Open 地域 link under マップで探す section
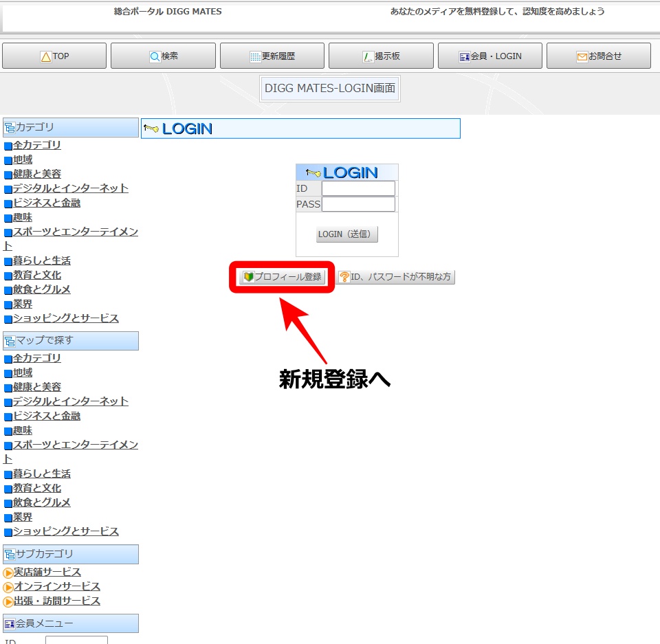This screenshot has height=644, width=660. [22, 373]
